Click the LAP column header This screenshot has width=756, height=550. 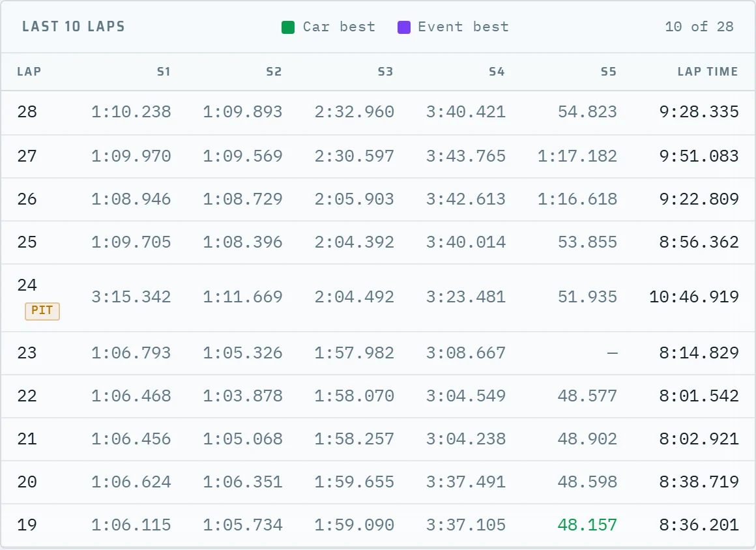click(29, 72)
